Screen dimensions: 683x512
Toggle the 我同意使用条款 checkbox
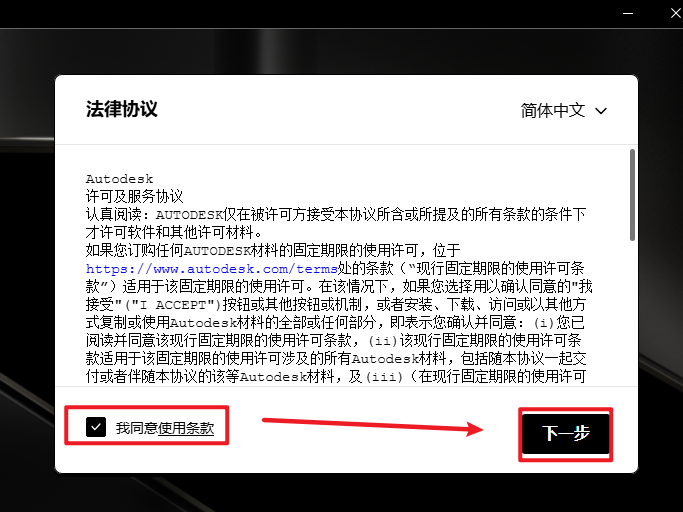(96, 427)
